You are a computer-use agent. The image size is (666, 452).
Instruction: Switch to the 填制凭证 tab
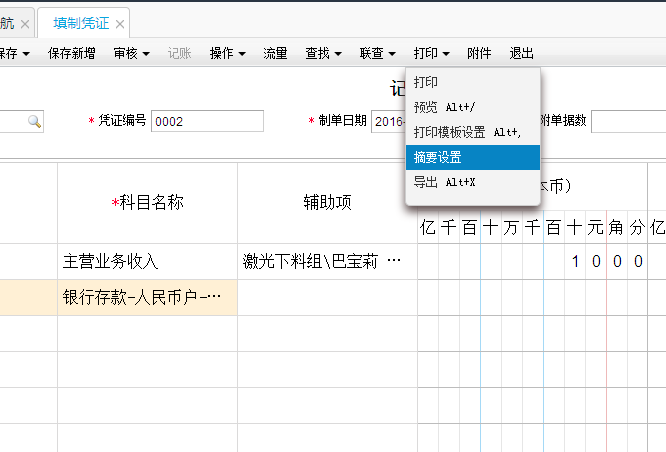coord(80,22)
